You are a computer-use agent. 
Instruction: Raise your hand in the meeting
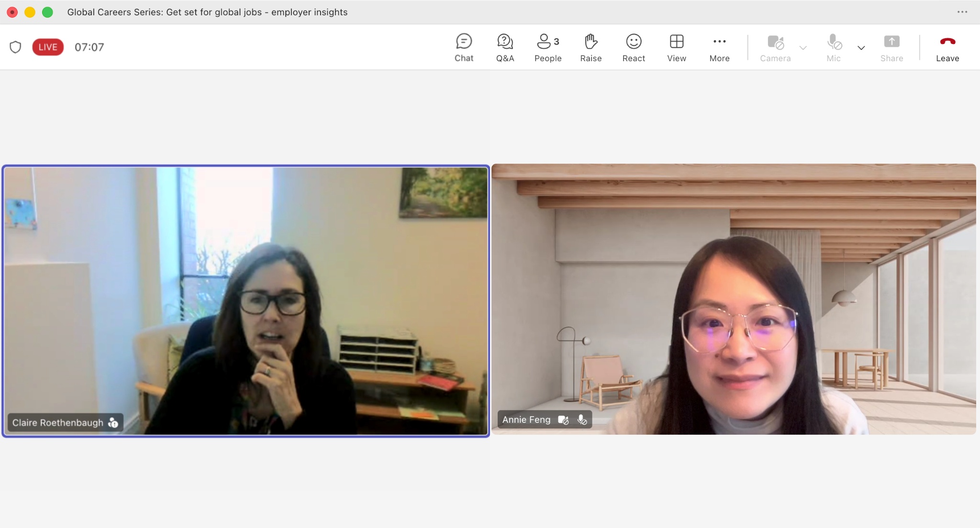point(590,47)
